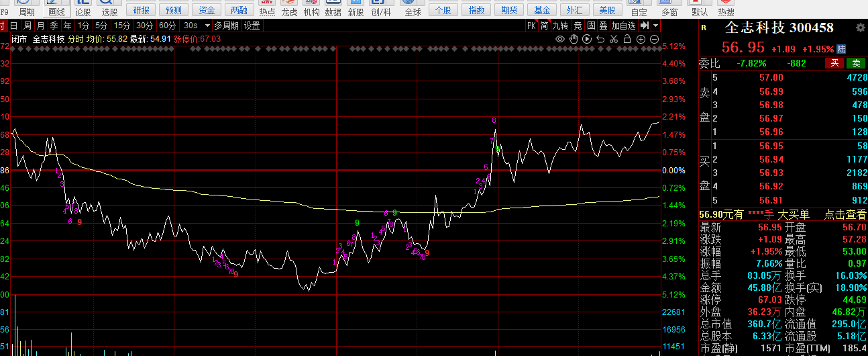The height and width of the screenshot is (356, 868).
Task: Open the 热点 hotspots icon
Action: 267,8
